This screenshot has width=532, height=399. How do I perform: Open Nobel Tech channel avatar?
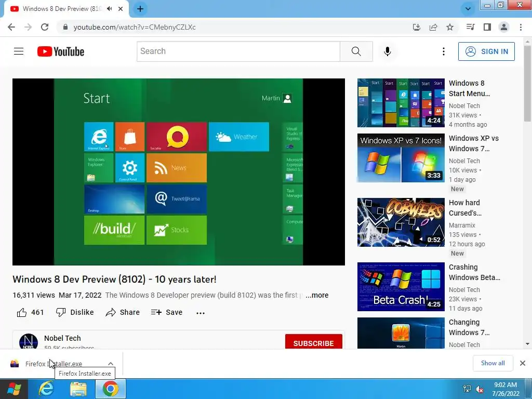click(x=29, y=341)
